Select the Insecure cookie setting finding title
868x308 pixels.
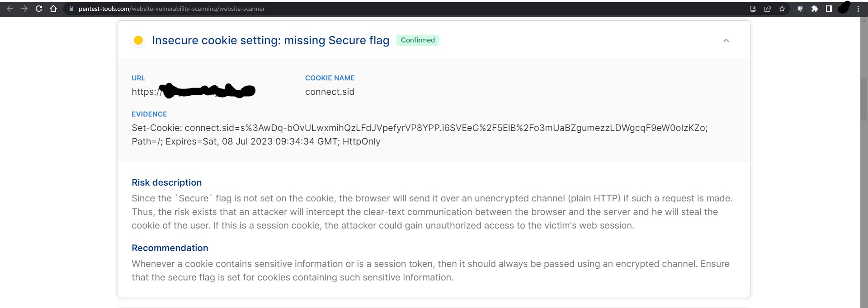click(271, 40)
